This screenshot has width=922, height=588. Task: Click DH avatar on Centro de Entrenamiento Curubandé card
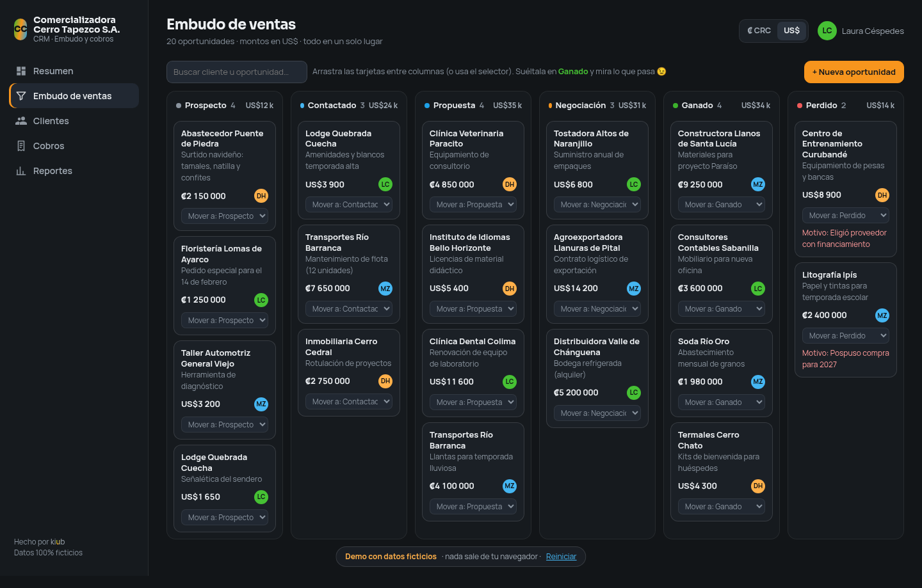coord(882,195)
